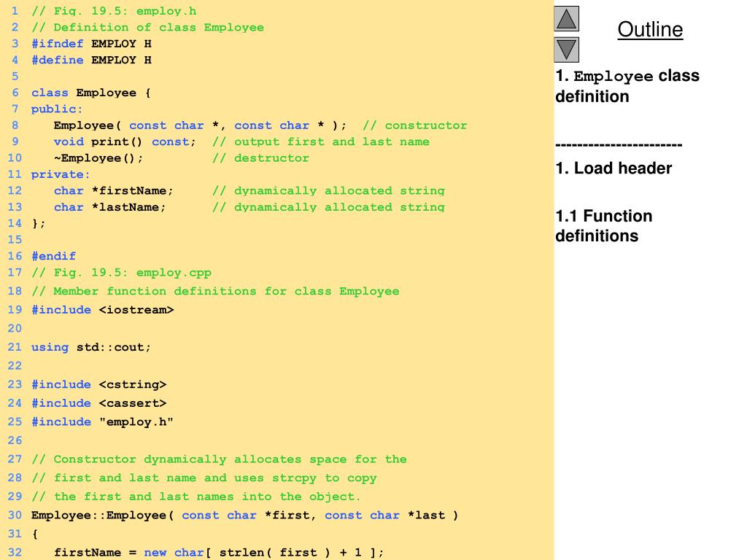The width and height of the screenshot is (747, 560).
Task: Click '#include <cassert>' line
Action: [99, 403]
